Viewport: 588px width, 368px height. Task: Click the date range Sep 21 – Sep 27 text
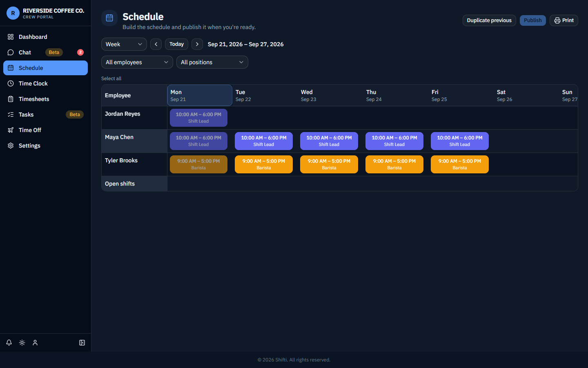(x=245, y=44)
